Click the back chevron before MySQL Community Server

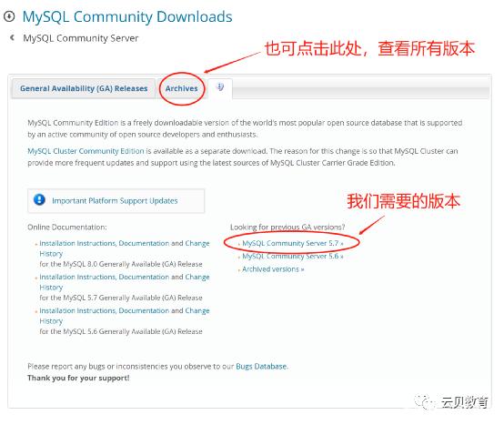[x=12, y=37]
